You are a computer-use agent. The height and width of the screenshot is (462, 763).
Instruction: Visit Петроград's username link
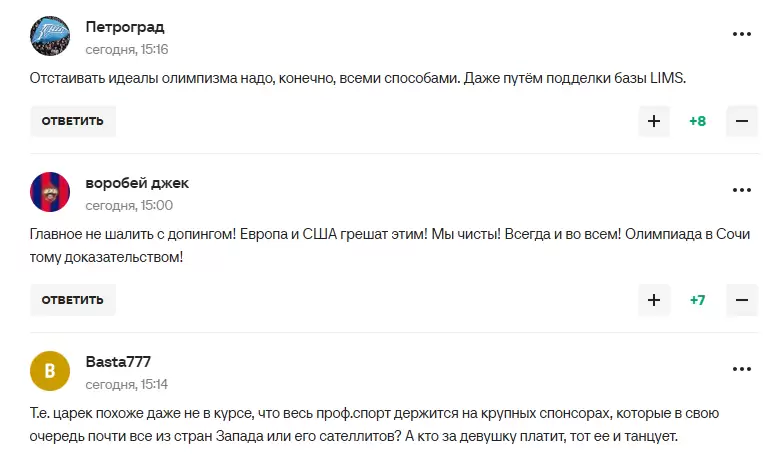point(125,27)
